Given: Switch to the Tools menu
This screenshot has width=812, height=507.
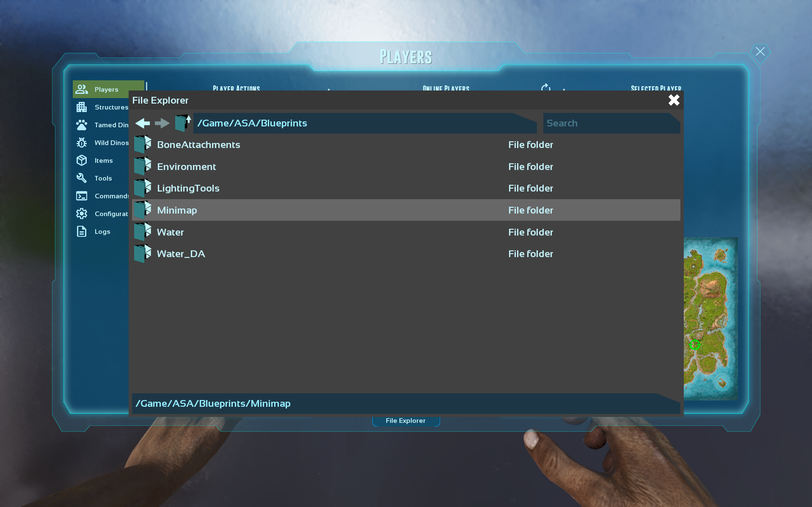Looking at the screenshot, I should (x=103, y=178).
